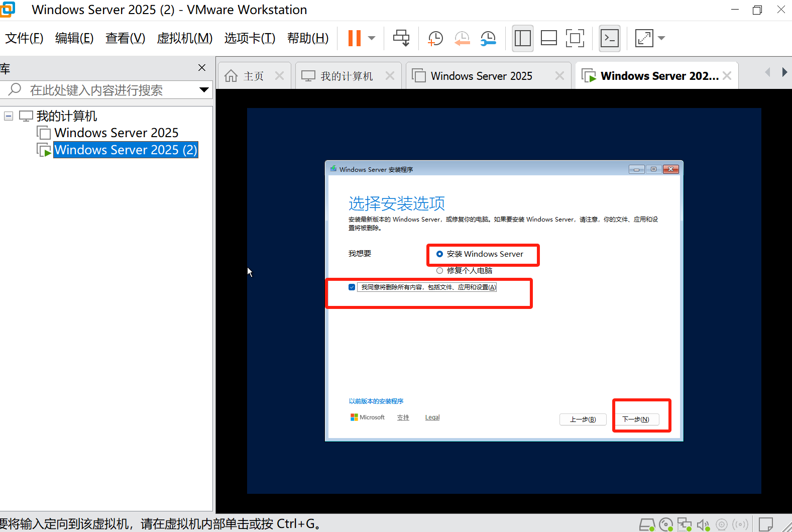
Task: Click the network adapter status bar icon
Action: 684,525
